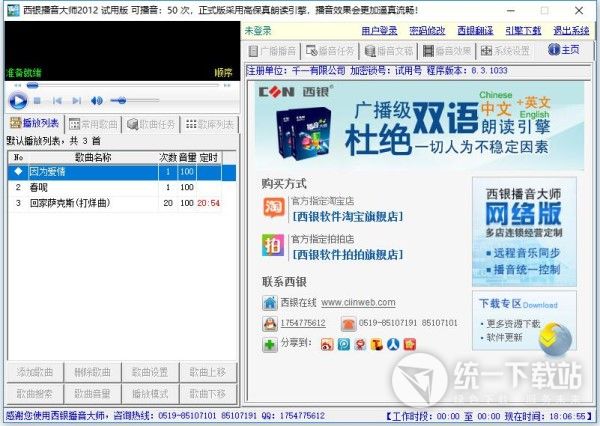The height and width of the screenshot is (426, 600).
Task: Skip to the previous track
Action: pyautogui.click(x=56, y=101)
